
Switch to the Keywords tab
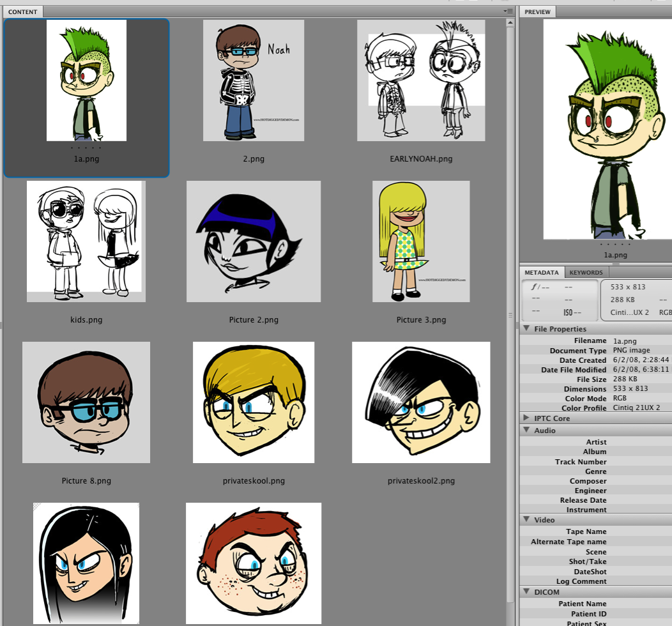(x=586, y=272)
